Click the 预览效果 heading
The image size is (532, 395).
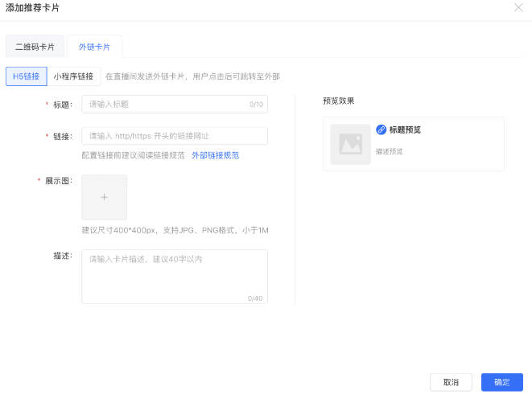339,101
